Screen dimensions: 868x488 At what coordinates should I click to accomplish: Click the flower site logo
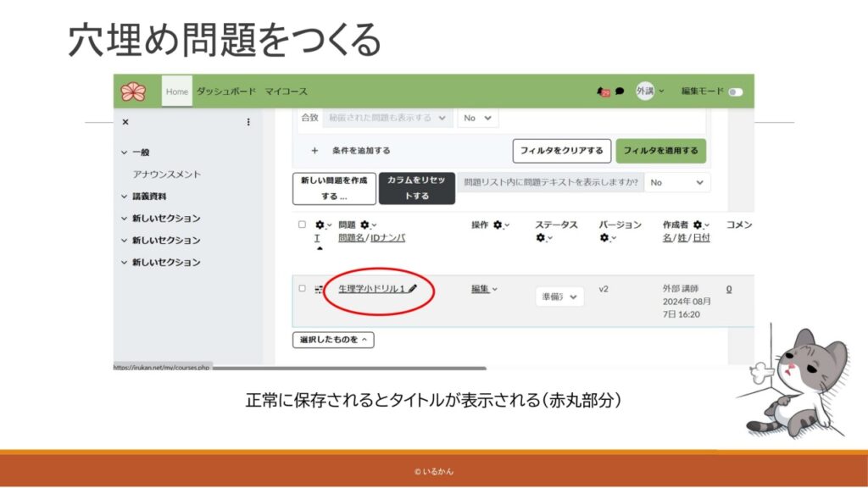tap(133, 91)
